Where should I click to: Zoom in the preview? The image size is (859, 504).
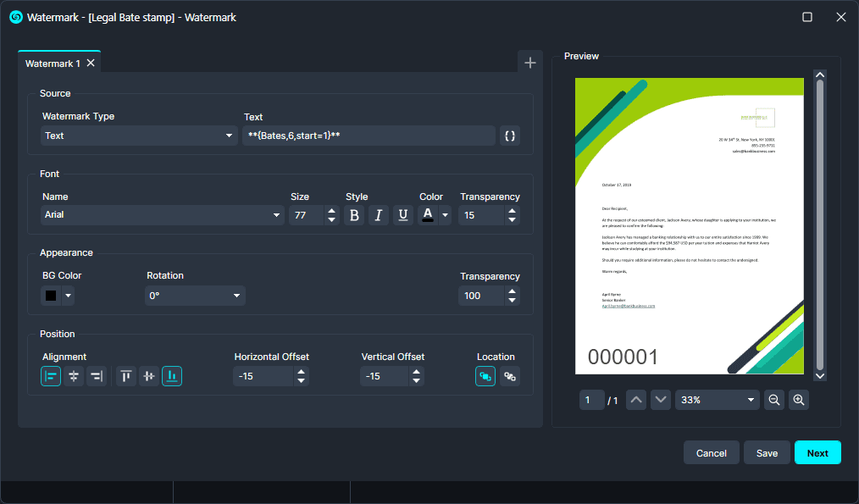pos(798,400)
